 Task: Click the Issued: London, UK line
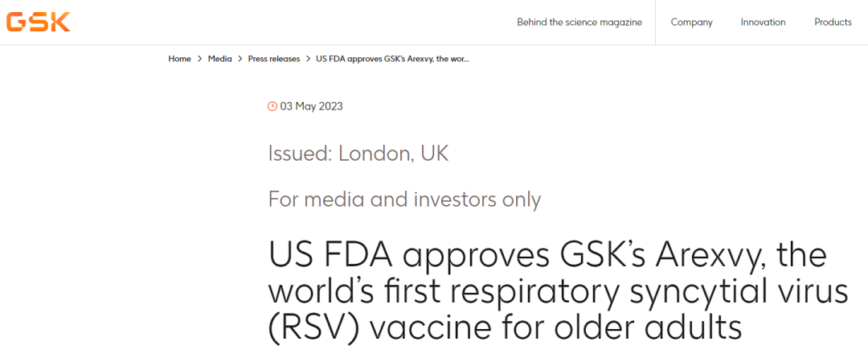358,154
